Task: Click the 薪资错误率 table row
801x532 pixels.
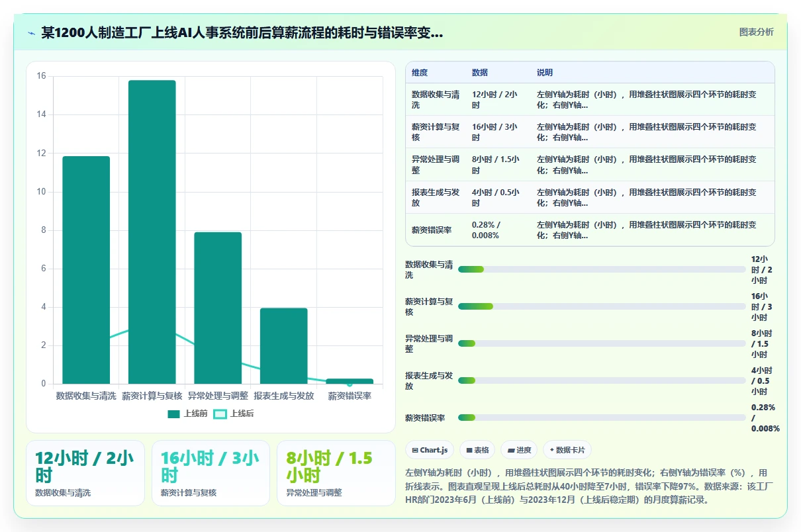Action: (590, 230)
